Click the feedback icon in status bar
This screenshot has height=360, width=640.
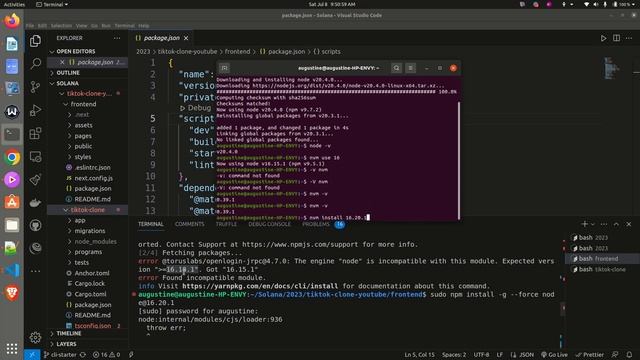click(x=615, y=355)
